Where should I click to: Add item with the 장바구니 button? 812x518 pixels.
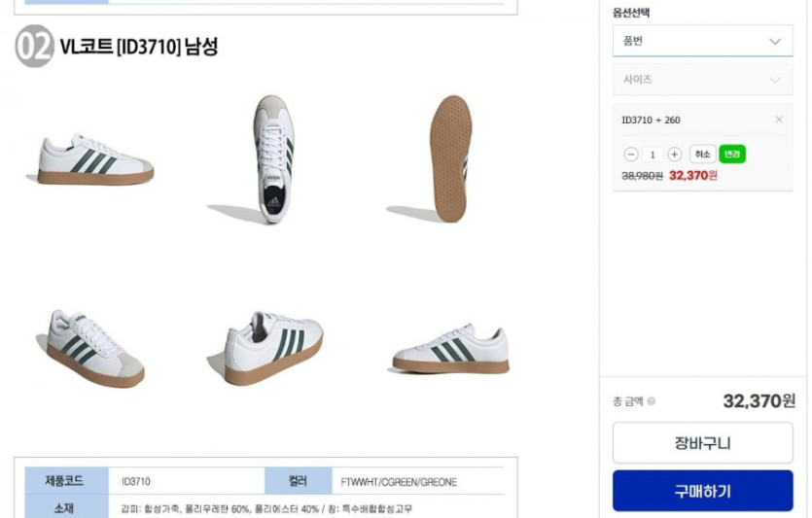coord(702,443)
